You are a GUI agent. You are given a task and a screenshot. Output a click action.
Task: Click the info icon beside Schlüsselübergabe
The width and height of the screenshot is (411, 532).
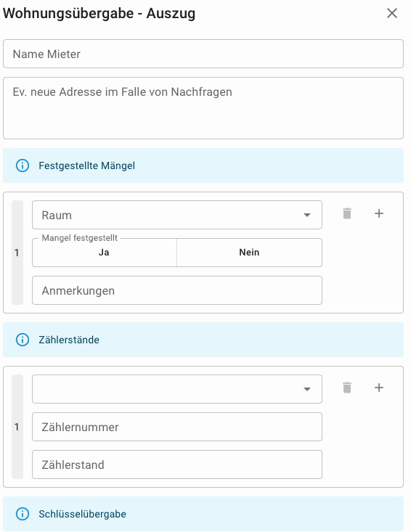[x=23, y=514]
